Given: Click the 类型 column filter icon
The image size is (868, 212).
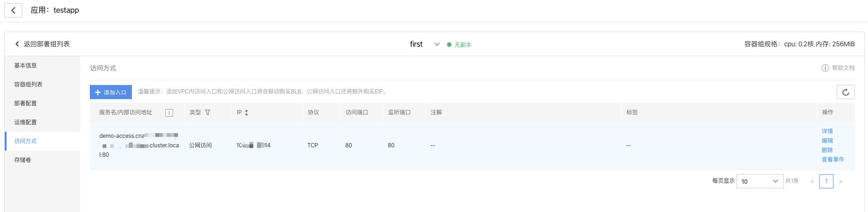Looking at the screenshot, I should [x=208, y=112].
